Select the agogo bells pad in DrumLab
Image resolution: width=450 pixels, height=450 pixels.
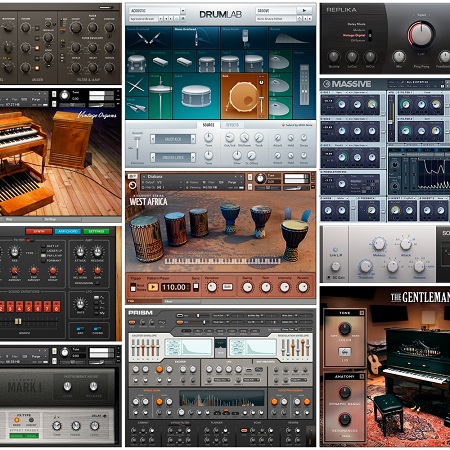click(137, 108)
